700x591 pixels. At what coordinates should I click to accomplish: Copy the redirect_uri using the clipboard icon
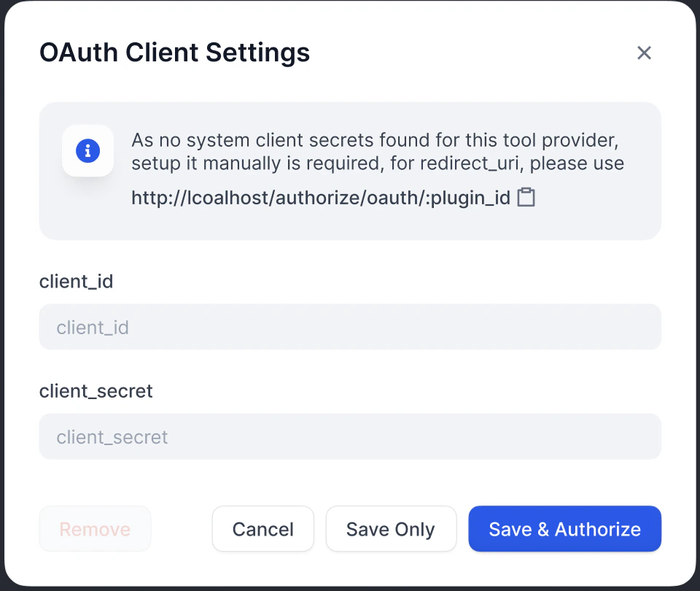(x=526, y=197)
